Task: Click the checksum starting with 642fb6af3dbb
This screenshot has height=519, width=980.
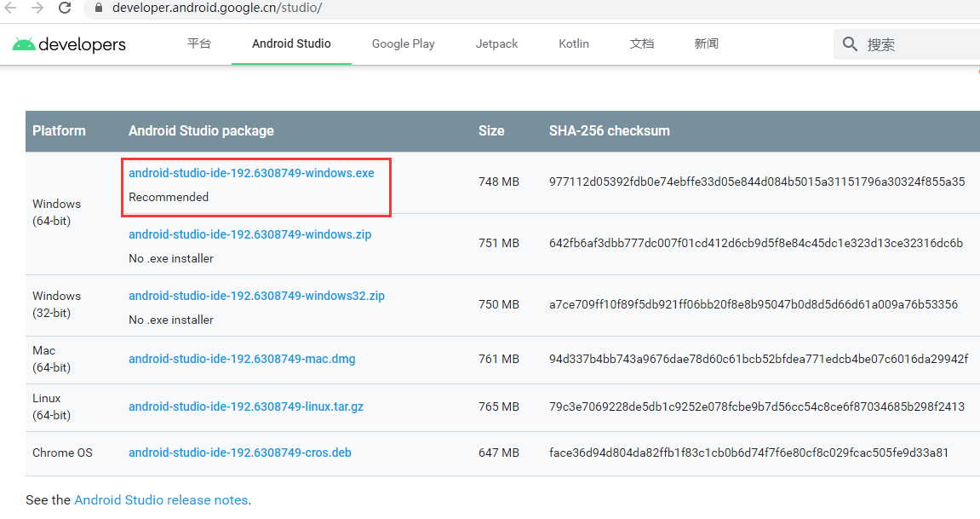Action: click(x=756, y=243)
